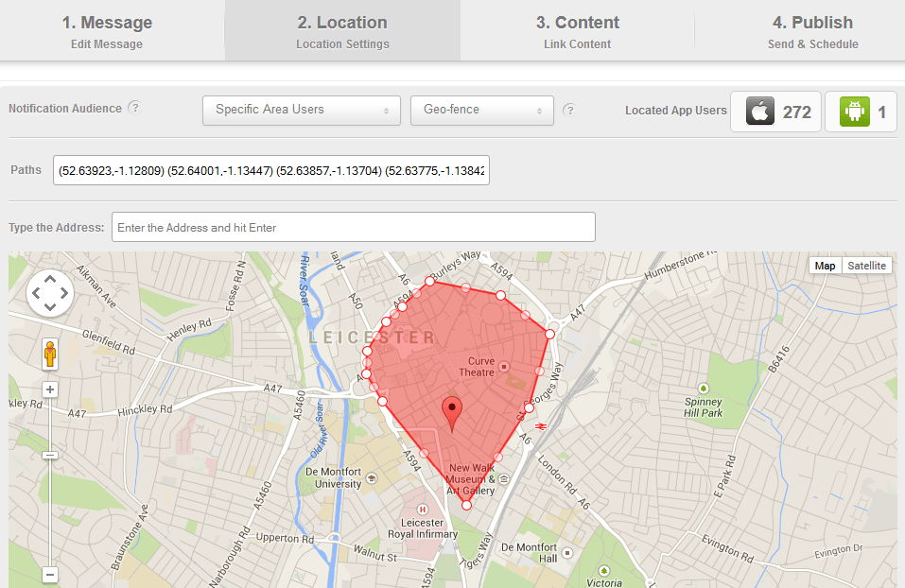Click help icon next to Notification Audience
905x588 pixels.
[x=134, y=108]
